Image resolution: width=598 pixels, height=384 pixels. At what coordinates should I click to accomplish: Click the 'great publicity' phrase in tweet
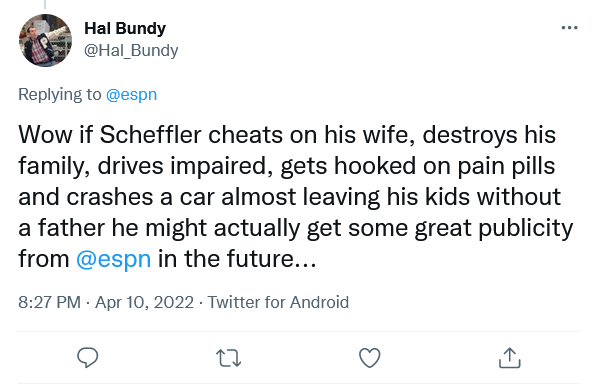494,228
